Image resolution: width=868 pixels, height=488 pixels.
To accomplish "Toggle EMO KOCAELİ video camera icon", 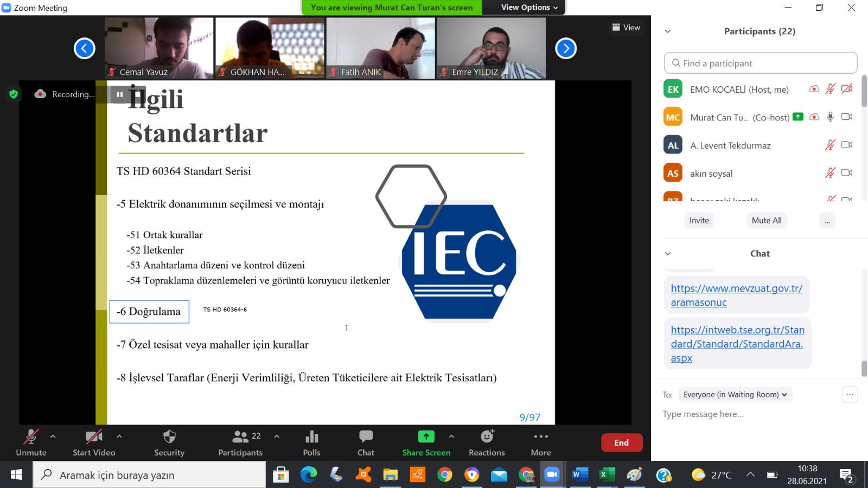I will point(847,89).
